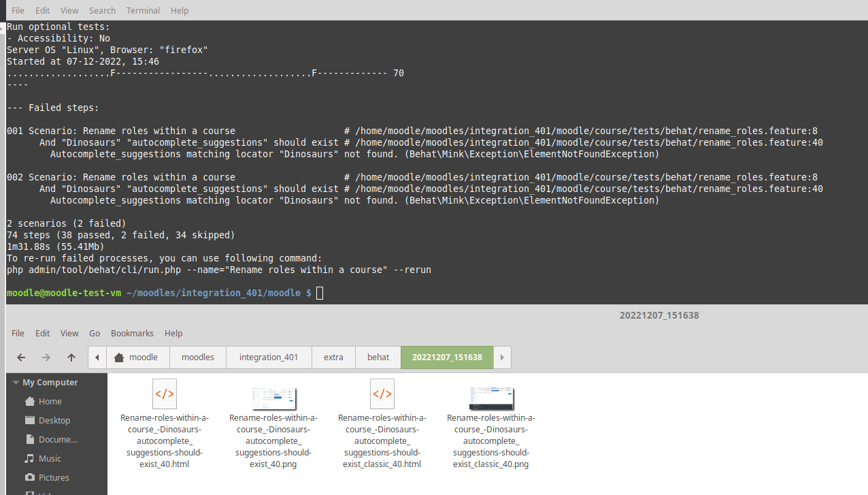Select the extra path segment

point(333,357)
